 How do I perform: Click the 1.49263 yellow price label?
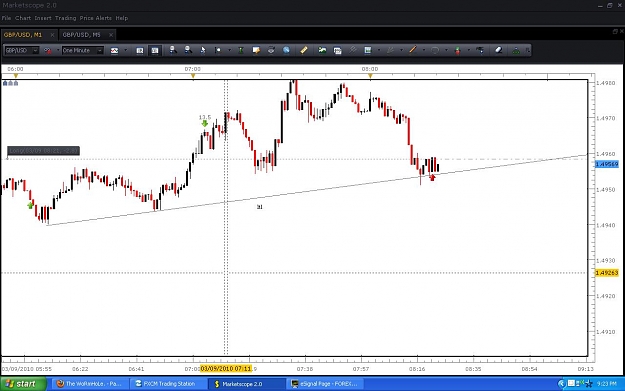tap(607, 273)
